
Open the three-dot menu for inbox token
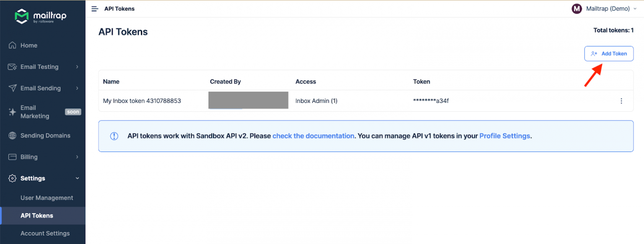click(x=621, y=101)
